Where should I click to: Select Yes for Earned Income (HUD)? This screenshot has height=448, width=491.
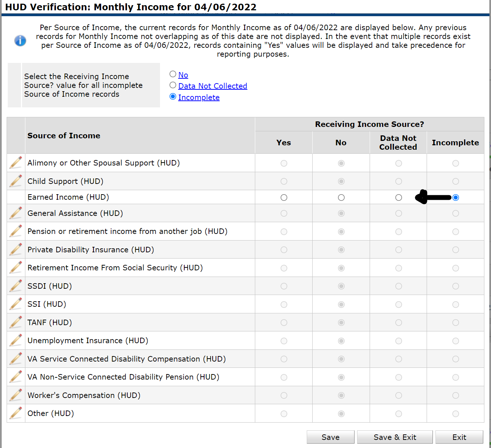pos(284,197)
